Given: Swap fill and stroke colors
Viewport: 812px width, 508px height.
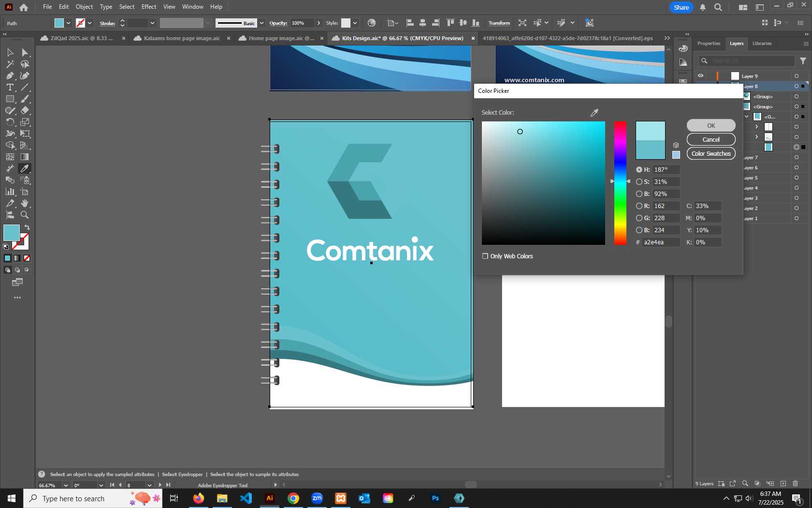Looking at the screenshot, I should click(x=27, y=227).
